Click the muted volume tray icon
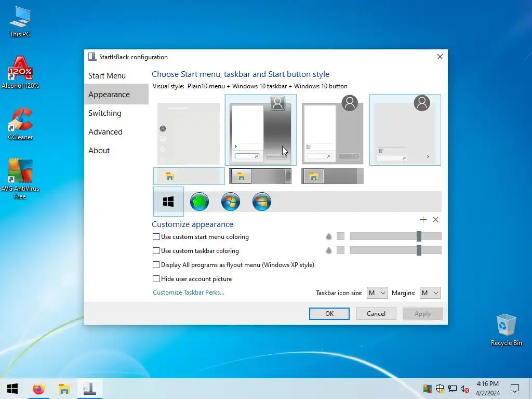Image resolution: width=532 pixels, height=399 pixels. [x=465, y=389]
